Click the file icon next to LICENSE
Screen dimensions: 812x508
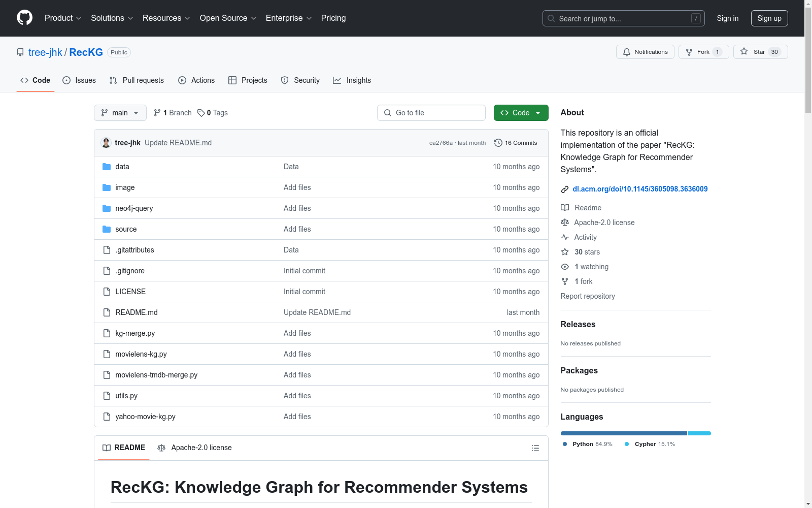107,292
